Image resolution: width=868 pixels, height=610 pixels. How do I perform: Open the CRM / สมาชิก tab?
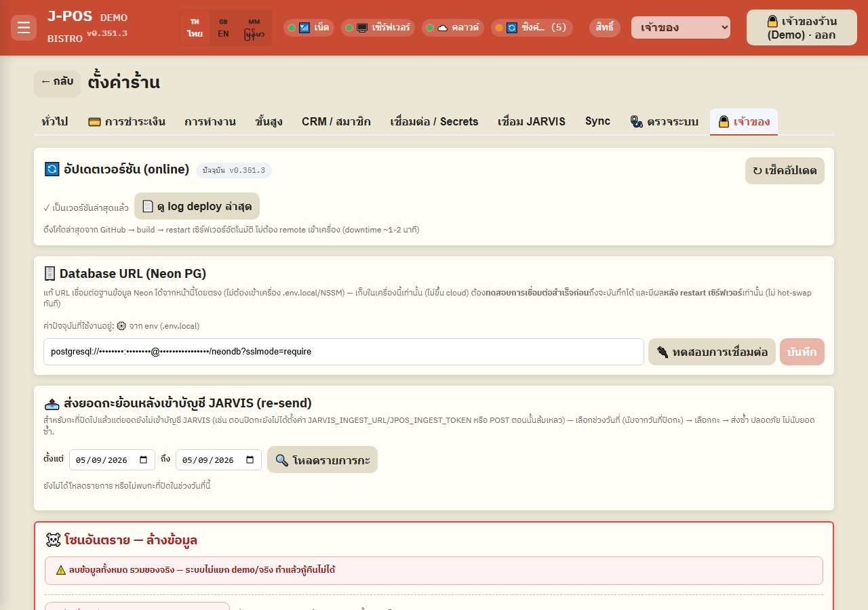336,122
